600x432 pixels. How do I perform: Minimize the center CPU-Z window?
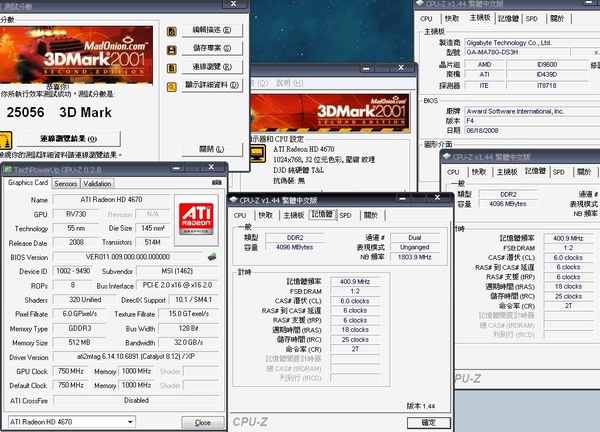(x=403, y=198)
